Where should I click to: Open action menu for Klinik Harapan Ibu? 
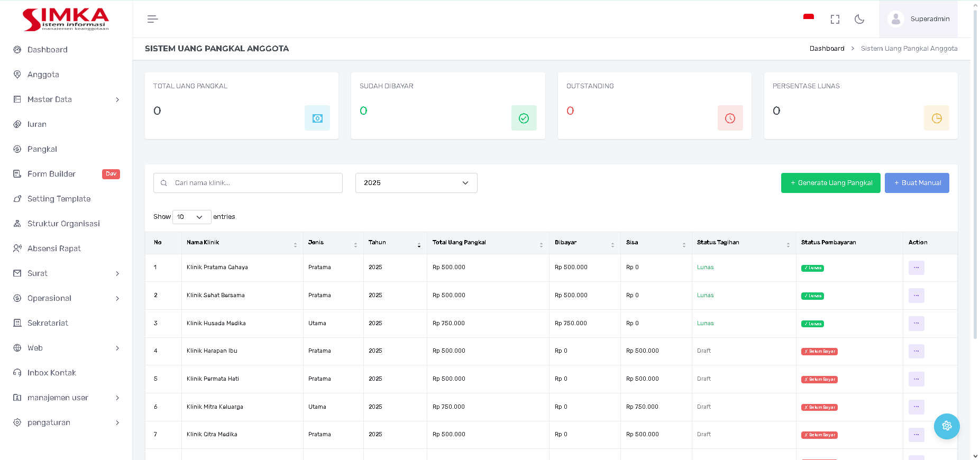click(916, 351)
